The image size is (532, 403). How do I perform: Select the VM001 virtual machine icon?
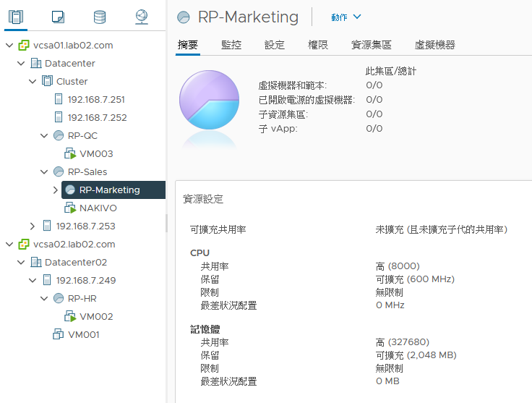coord(59,334)
